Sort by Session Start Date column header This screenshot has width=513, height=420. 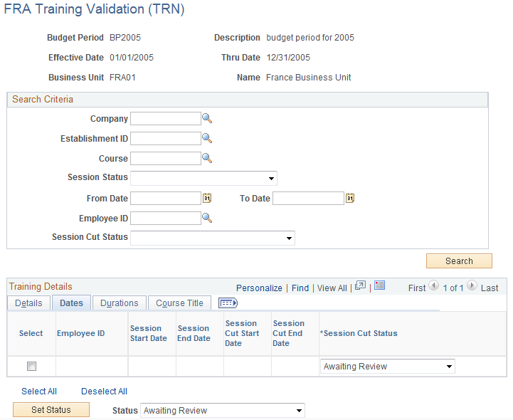pos(149,333)
